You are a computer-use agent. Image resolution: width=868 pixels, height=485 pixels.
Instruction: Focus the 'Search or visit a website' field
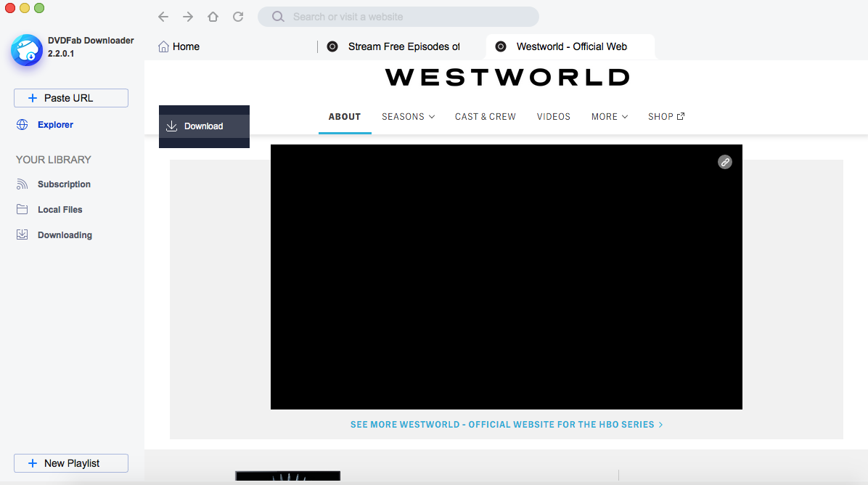(398, 17)
